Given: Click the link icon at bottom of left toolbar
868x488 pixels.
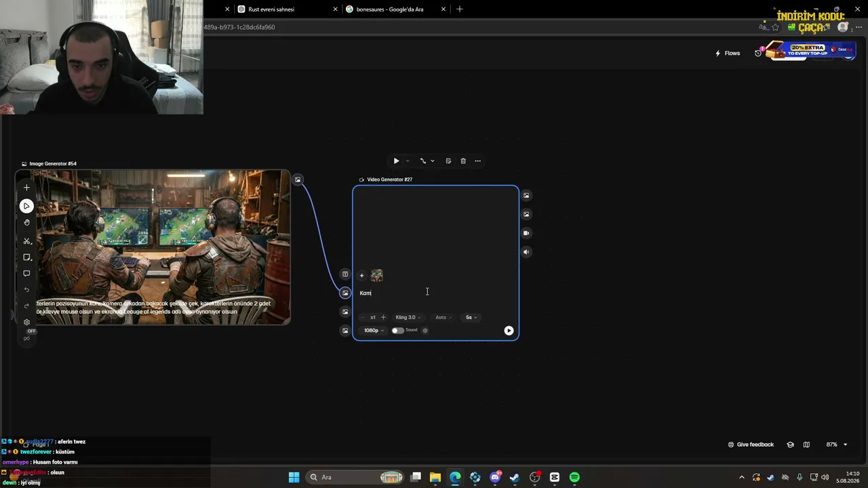Looking at the screenshot, I should [x=26, y=339].
